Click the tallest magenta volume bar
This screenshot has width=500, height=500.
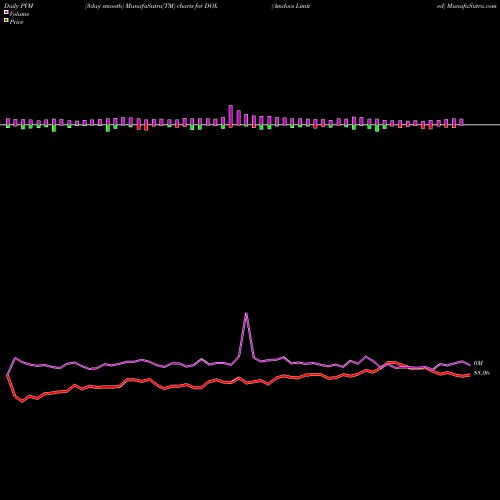[x=231, y=115]
